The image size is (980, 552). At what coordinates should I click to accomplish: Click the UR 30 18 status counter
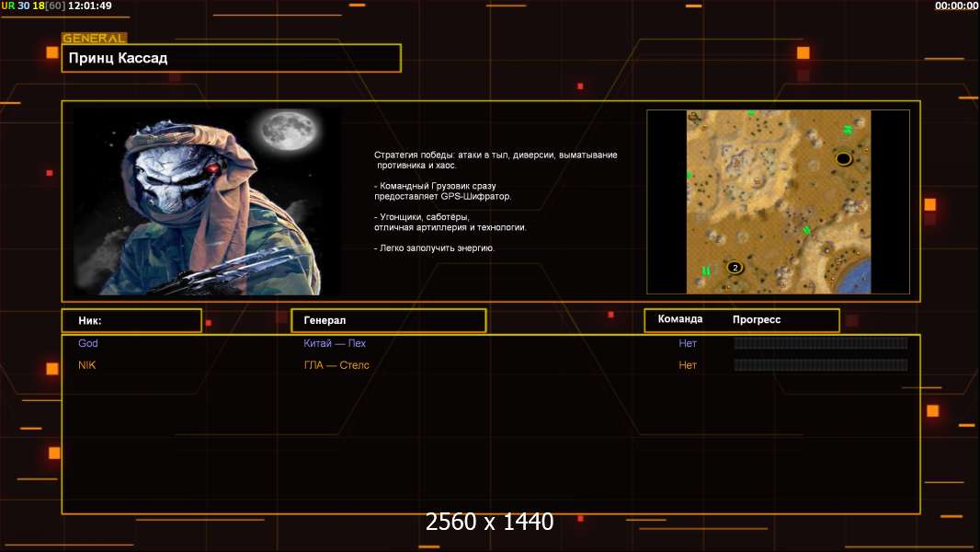pos(33,6)
